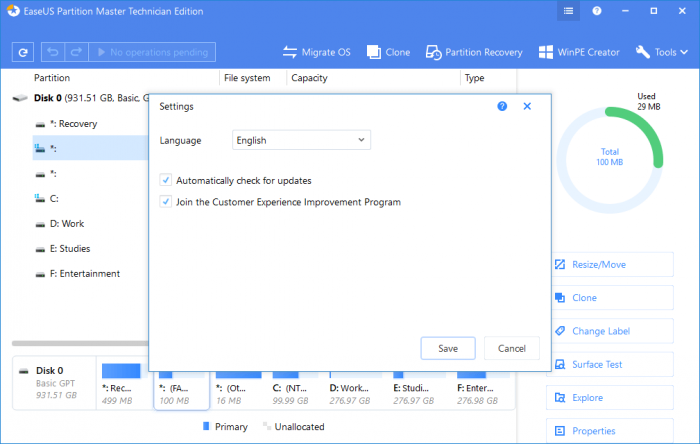Screen dimensions: 700x444
Task: Click the Surface Test magnifier icon
Action: (x=560, y=364)
